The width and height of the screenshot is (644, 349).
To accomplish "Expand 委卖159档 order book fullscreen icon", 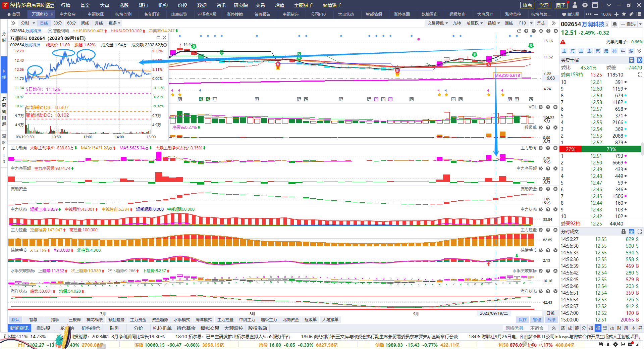I will 640,74.
